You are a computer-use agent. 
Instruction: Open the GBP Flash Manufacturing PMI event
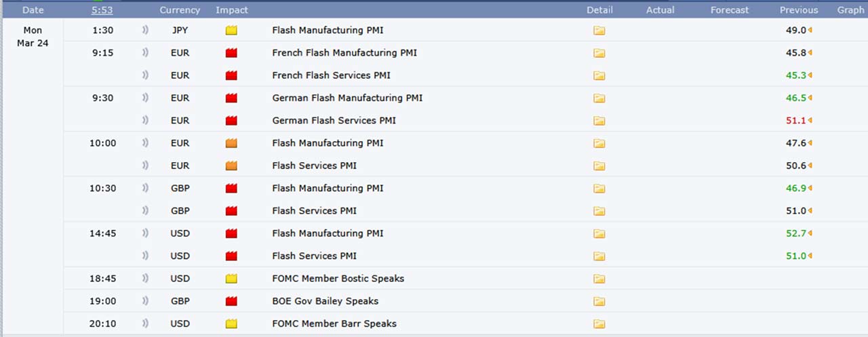tap(328, 188)
